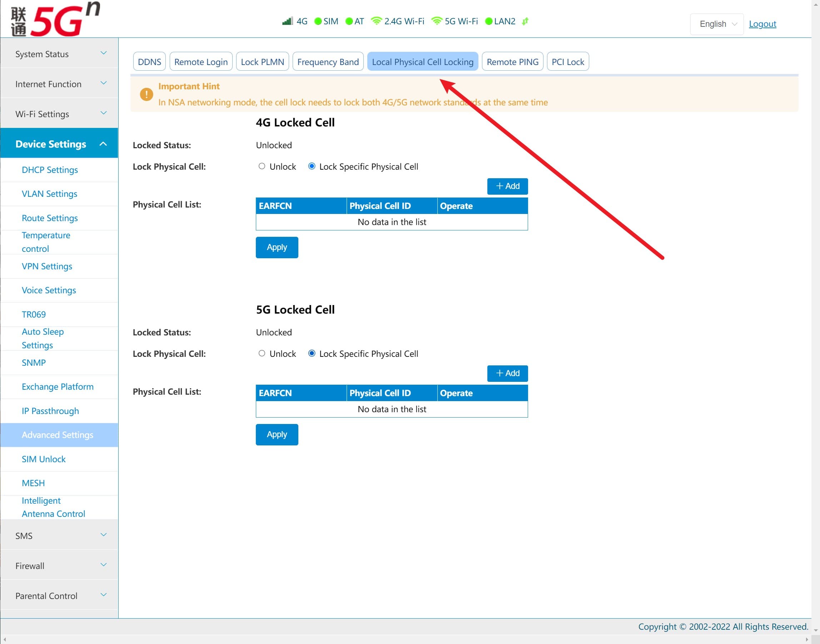Click Apply under 4G Locked Cell
The image size is (820, 644).
point(277,247)
